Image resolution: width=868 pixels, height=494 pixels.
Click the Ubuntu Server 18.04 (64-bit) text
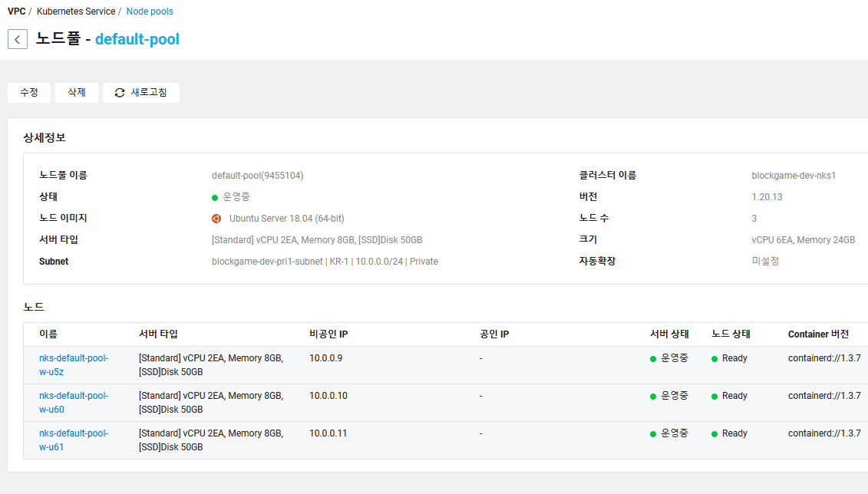coord(287,219)
